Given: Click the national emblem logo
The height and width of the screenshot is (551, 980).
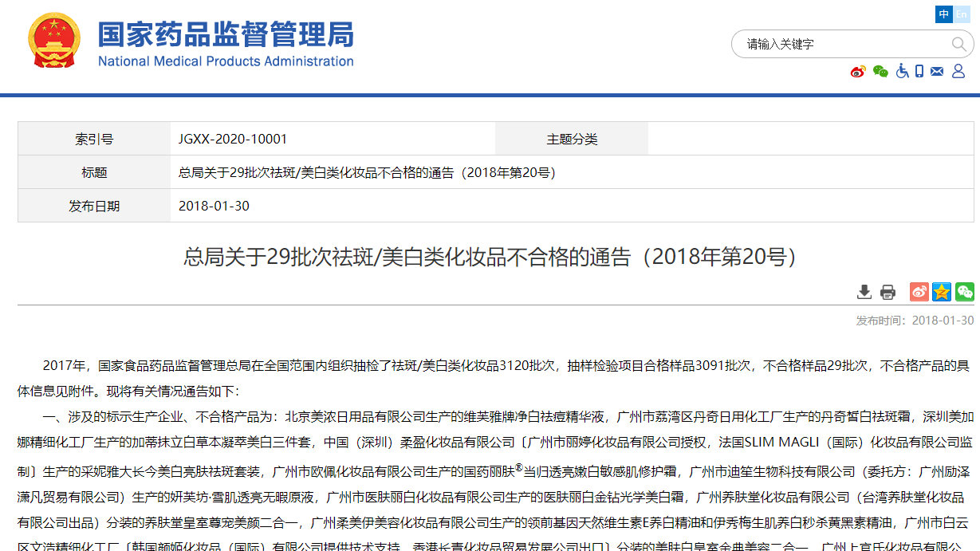Looking at the screenshot, I should (54, 41).
